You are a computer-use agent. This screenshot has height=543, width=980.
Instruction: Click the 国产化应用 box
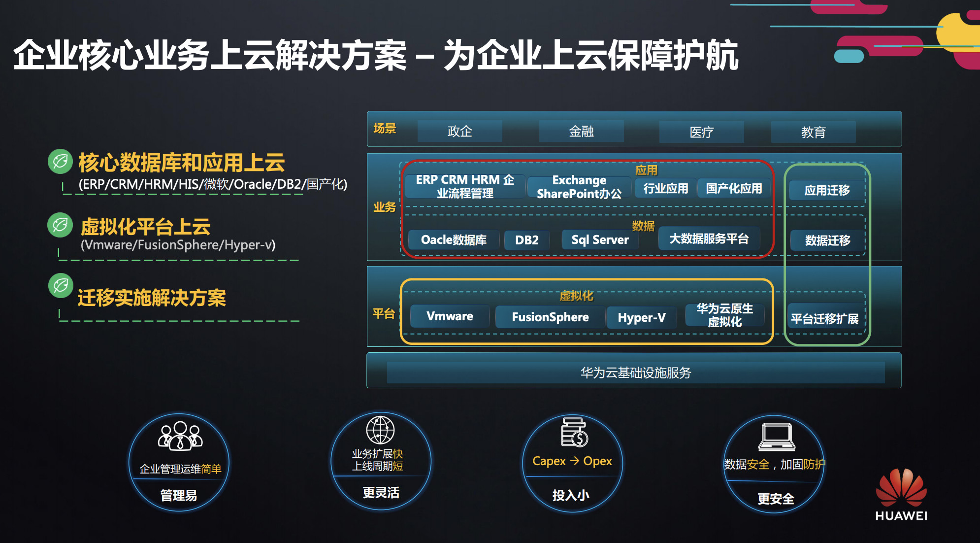[734, 188]
